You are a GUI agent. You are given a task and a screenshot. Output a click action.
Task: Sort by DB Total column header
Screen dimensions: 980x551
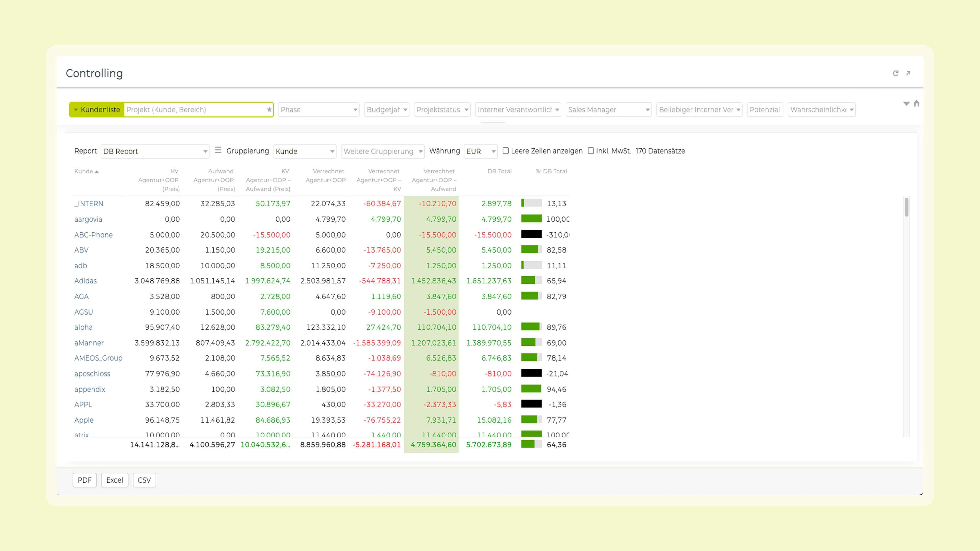click(499, 171)
